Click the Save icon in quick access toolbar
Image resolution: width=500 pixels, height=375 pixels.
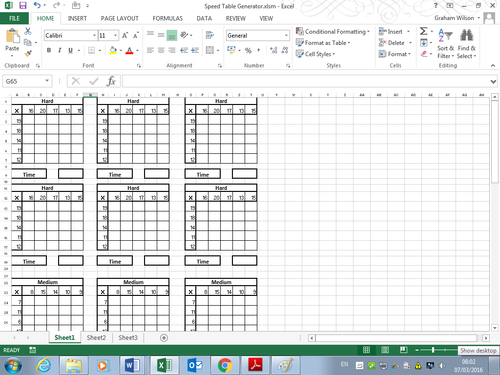(x=23, y=5)
